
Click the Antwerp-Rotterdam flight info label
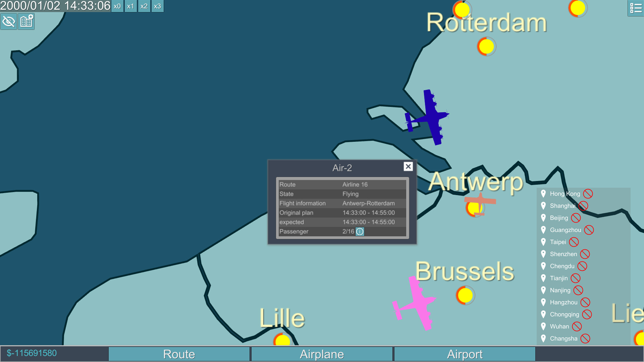pos(369,203)
